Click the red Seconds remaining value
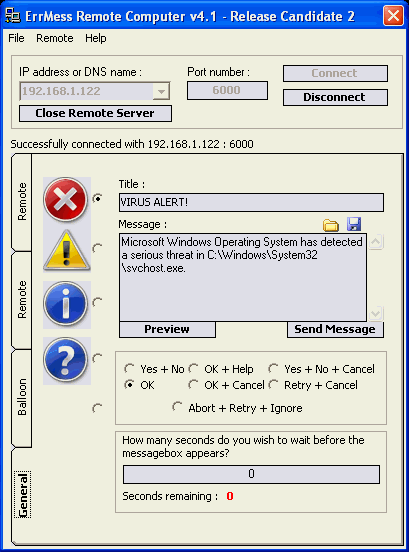The image size is (409, 552). click(230, 496)
